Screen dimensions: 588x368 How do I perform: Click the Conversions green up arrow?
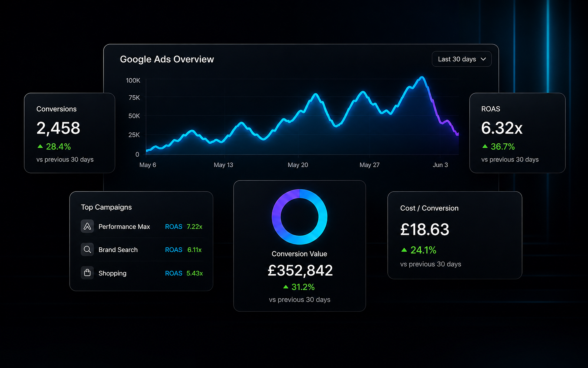(x=40, y=146)
